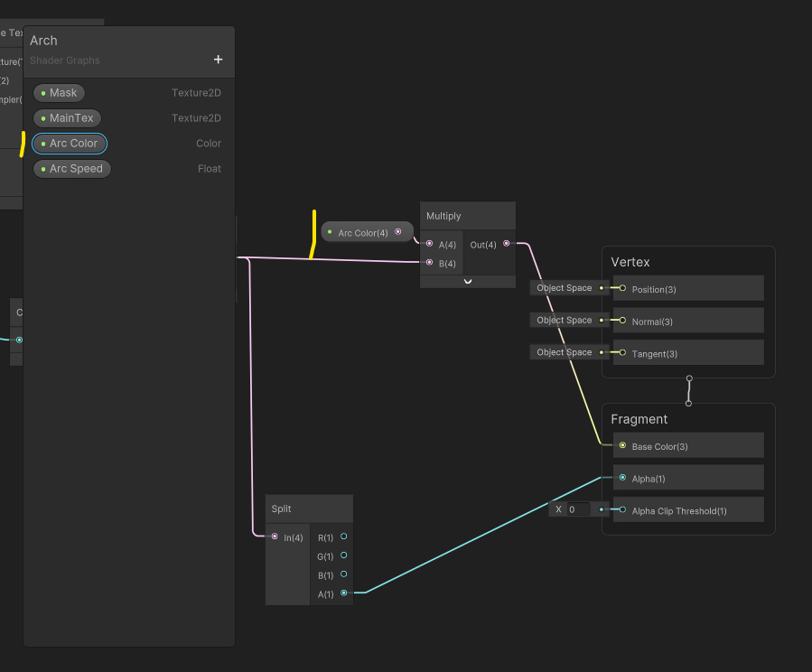812x672 pixels.
Task: Click the A(4) input port on Multiply node
Action: coord(430,243)
